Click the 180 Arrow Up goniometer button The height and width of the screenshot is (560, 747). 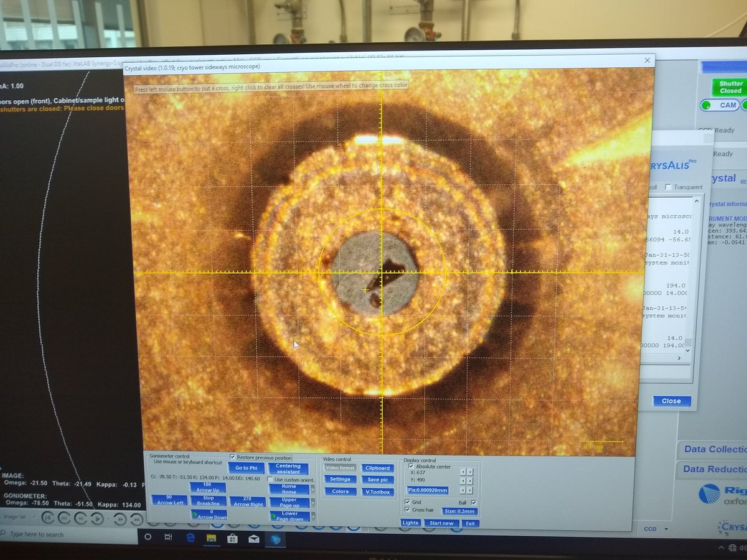tap(208, 487)
